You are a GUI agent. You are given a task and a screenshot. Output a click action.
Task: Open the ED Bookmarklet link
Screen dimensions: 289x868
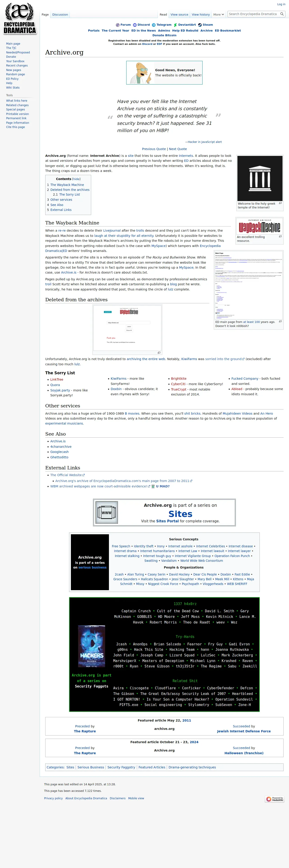click(228, 30)
